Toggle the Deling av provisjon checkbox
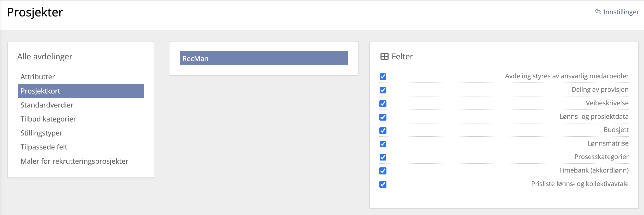This screenshot has height=215, width=644. point(383,90)
